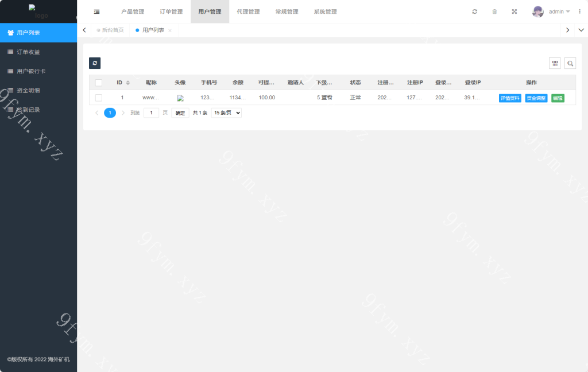The width and height of the screenshot is (588, 372).
Task: Focus the page number jump input field
Action: (x=152, y=113)
